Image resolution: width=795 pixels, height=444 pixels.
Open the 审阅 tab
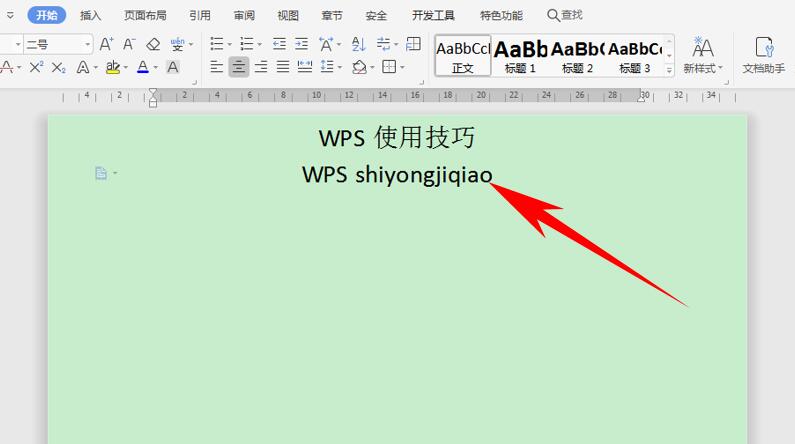[244, 16]
